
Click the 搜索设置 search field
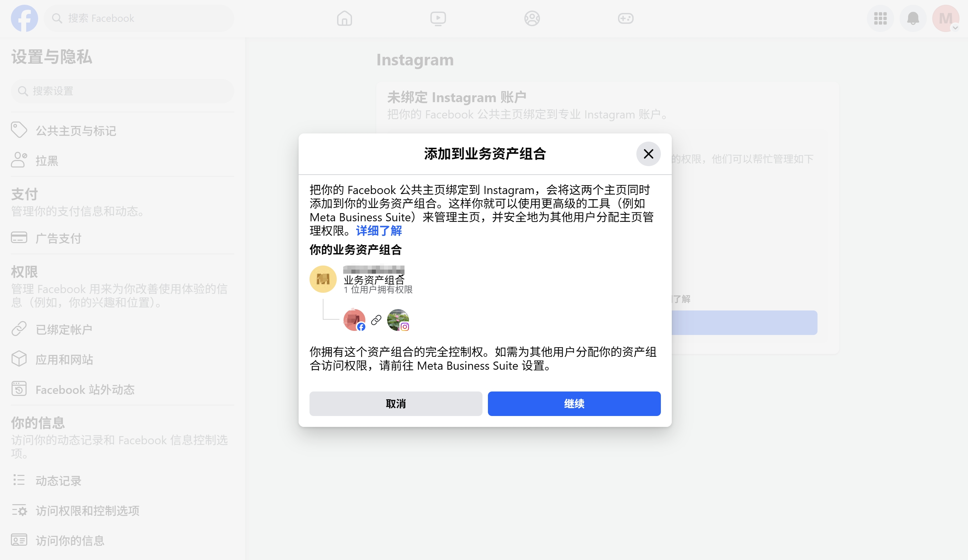point(122,91)
